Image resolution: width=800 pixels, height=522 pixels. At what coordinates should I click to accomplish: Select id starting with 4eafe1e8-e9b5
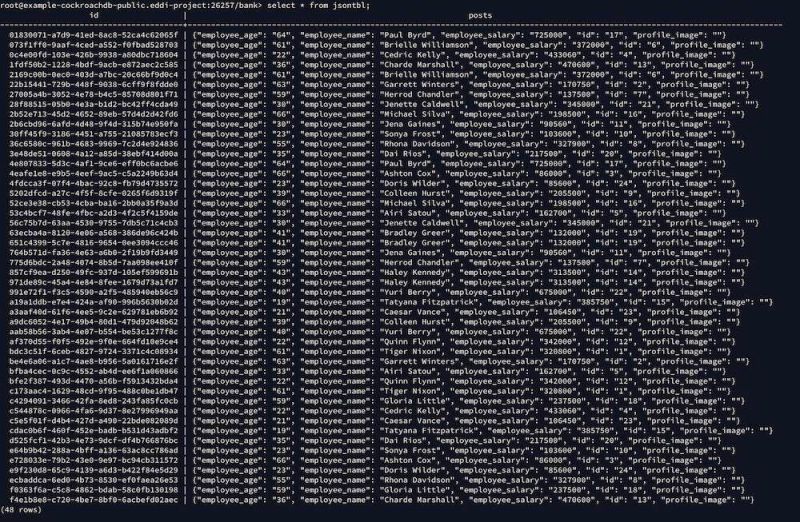tap(93, 173)
